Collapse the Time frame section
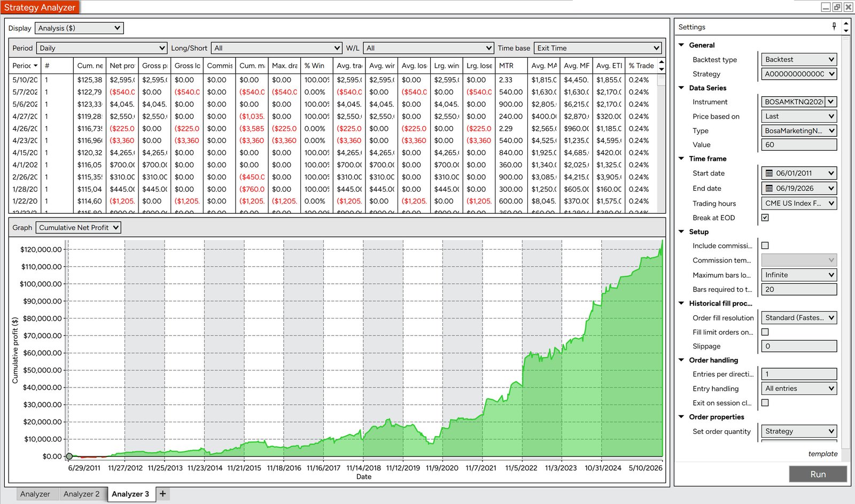 (x=681, y=158)
